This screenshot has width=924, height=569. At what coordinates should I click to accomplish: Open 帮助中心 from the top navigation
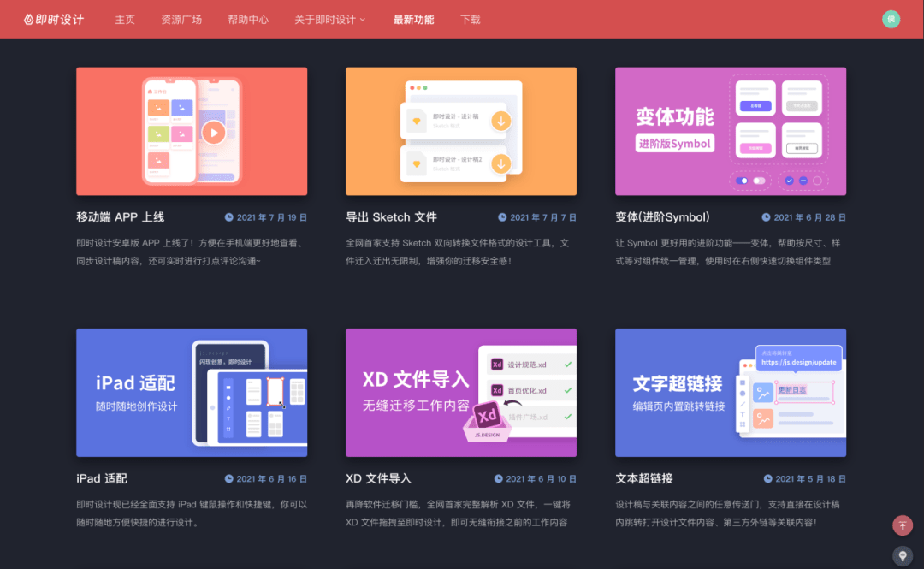click(x=248, y=20)
